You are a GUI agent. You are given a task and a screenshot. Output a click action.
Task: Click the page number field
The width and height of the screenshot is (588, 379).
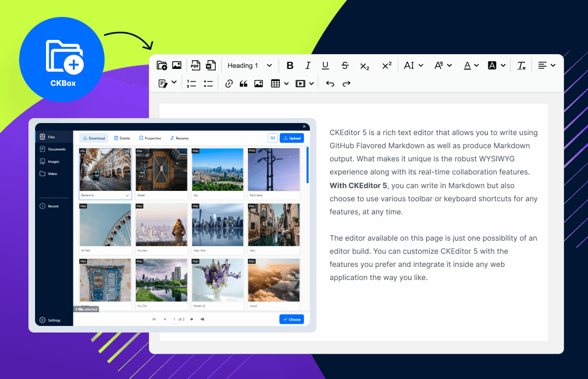pos(175,319)
